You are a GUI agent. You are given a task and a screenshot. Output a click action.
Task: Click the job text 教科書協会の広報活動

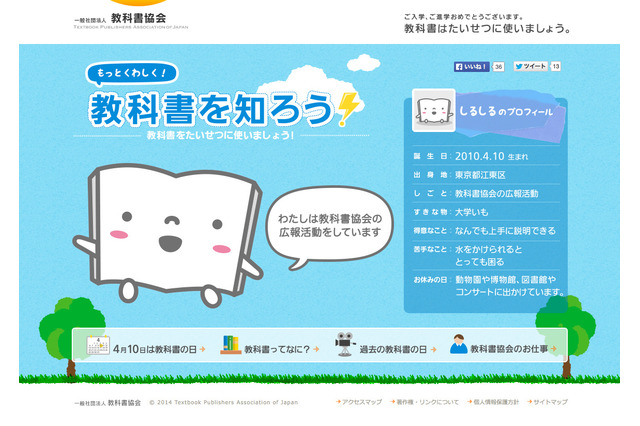pyautogui.click(x=497, y=194)
